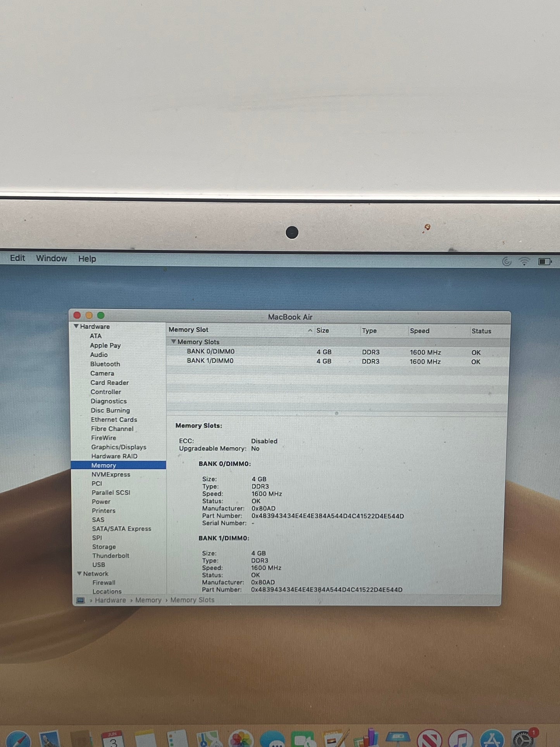The image size is (560, 747).
Task: Click Memory in the path bar
Action: click(x=148, y=600)
